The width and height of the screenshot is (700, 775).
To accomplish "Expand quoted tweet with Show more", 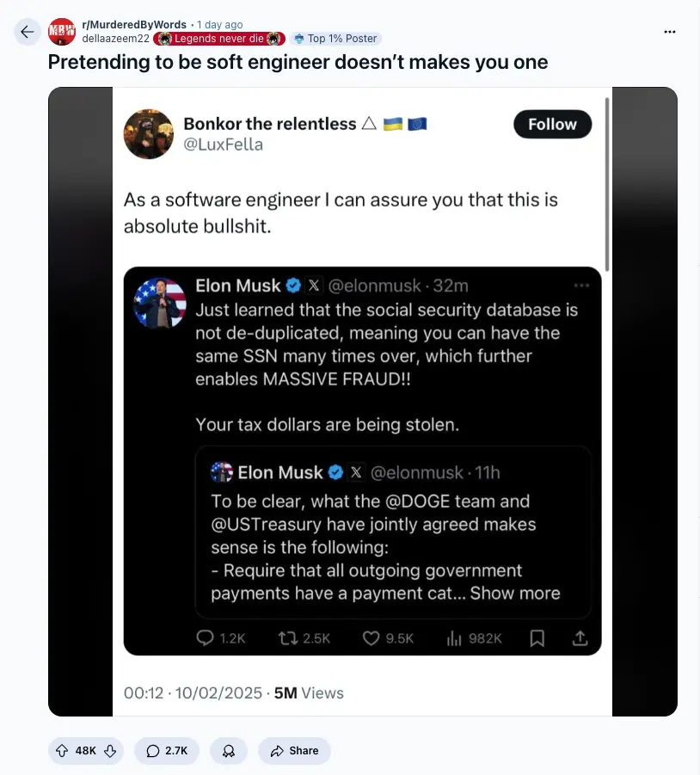I will pyautogui.click(x=515, y=594).
